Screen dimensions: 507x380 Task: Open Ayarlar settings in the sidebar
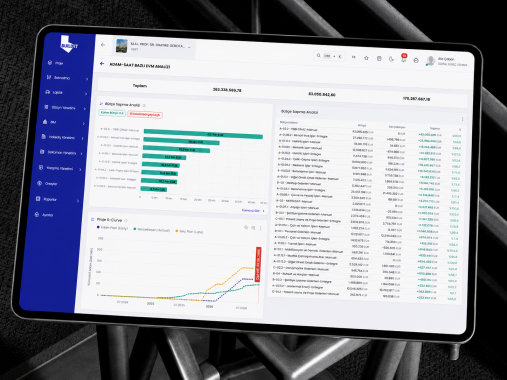[x=44, y=215]
